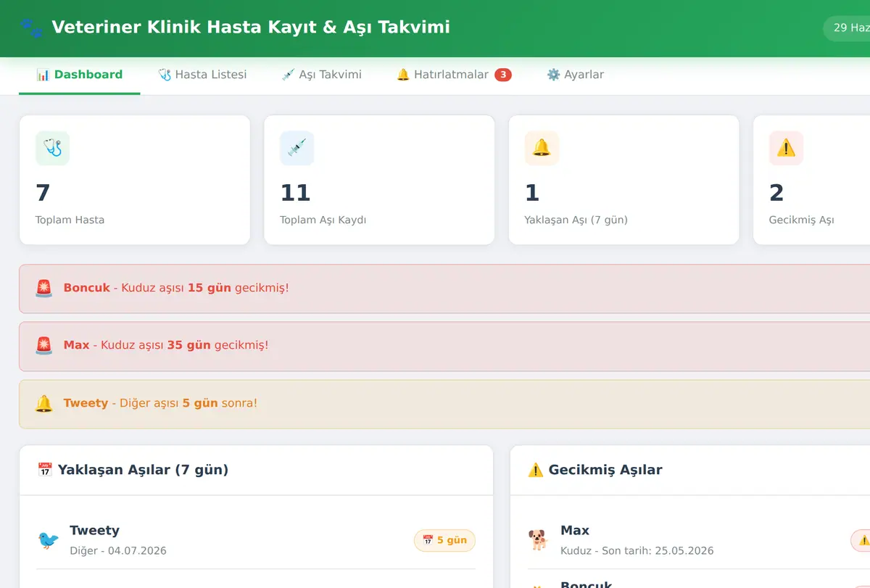Viewport: 870px width, 588px height.
Task: Click chart icon on Dashboard tab
Action: point(43,75)
